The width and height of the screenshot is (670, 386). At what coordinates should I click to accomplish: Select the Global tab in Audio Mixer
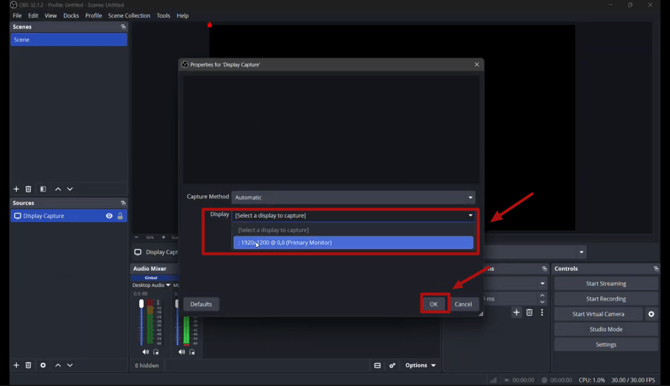(151, 277)
